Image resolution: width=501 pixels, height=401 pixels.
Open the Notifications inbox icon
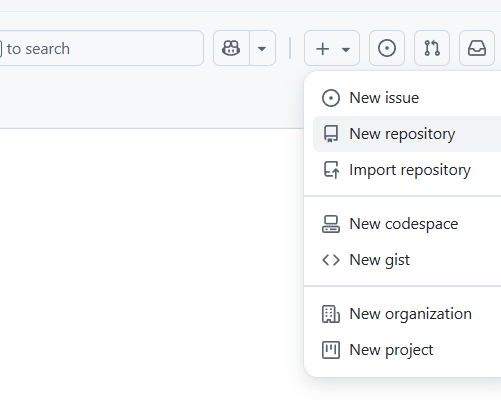tap(477, 48)
